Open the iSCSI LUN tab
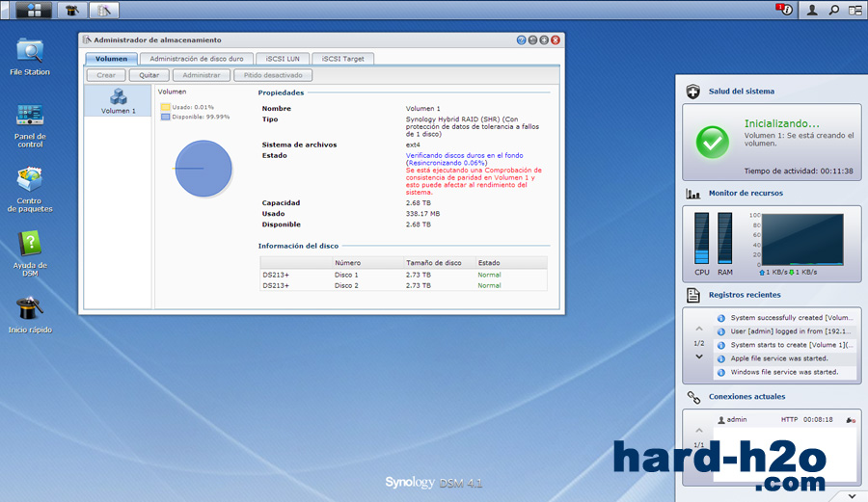Screen dimensions: 868x502 click(x=283, y=59)
